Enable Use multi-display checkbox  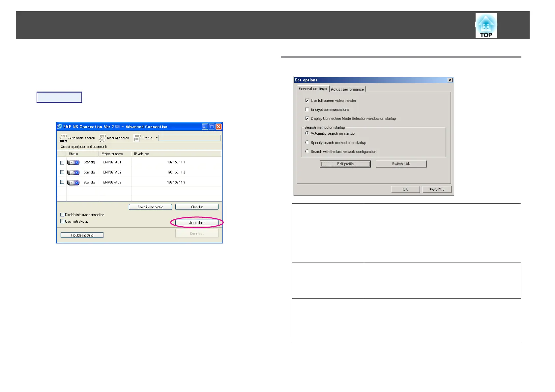62,221
